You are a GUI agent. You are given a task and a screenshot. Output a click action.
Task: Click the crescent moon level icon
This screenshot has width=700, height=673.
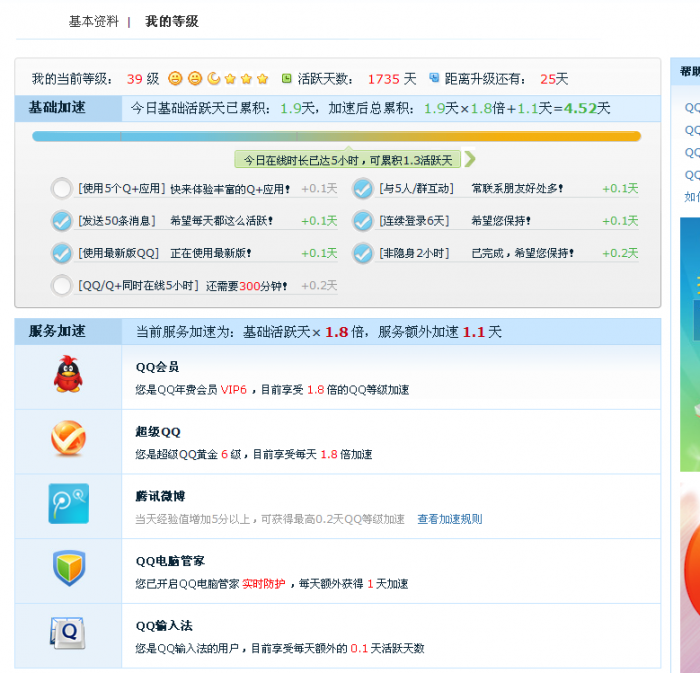point(214,79)
